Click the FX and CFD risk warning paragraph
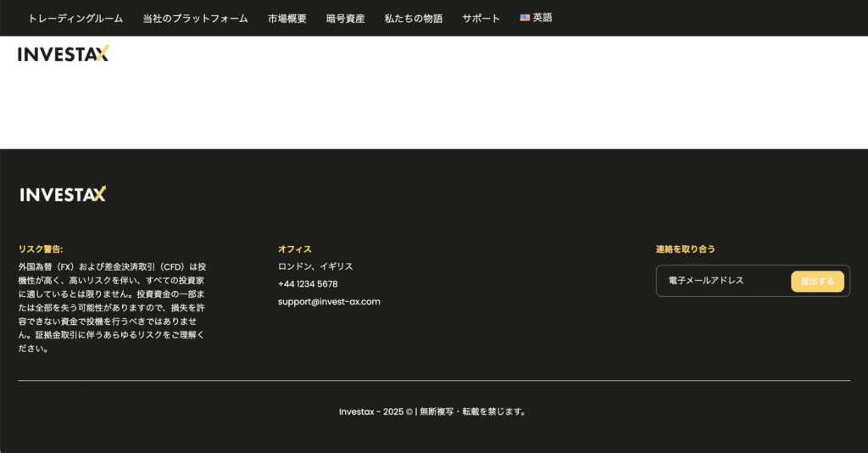 point(112,307)
